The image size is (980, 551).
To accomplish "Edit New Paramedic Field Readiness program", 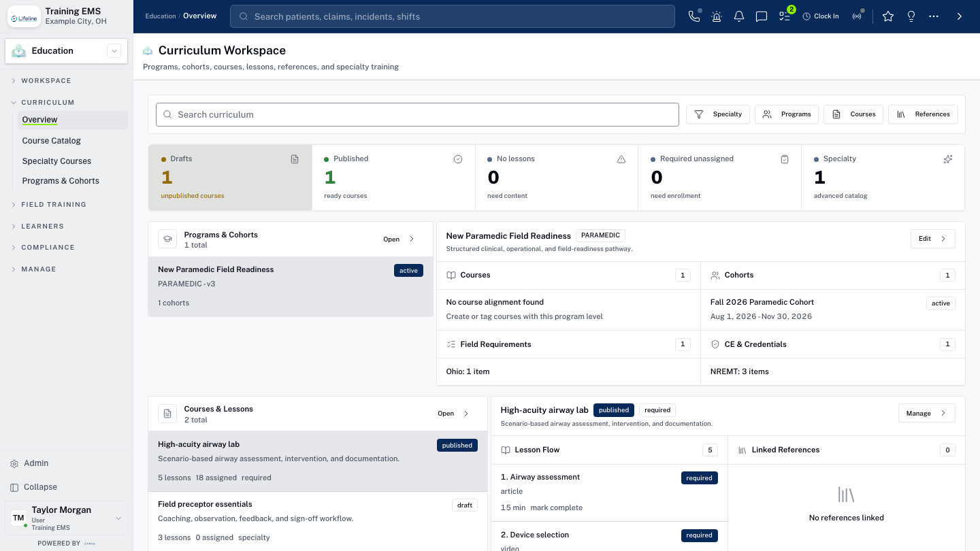I will (932, 239).
